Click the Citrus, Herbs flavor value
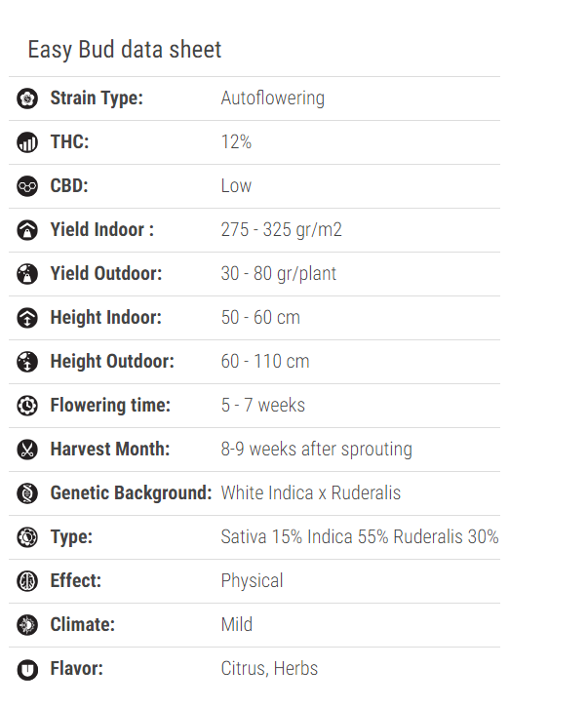Image resolution: width=588 pixels, height=707 pixels. pos(269,669)
